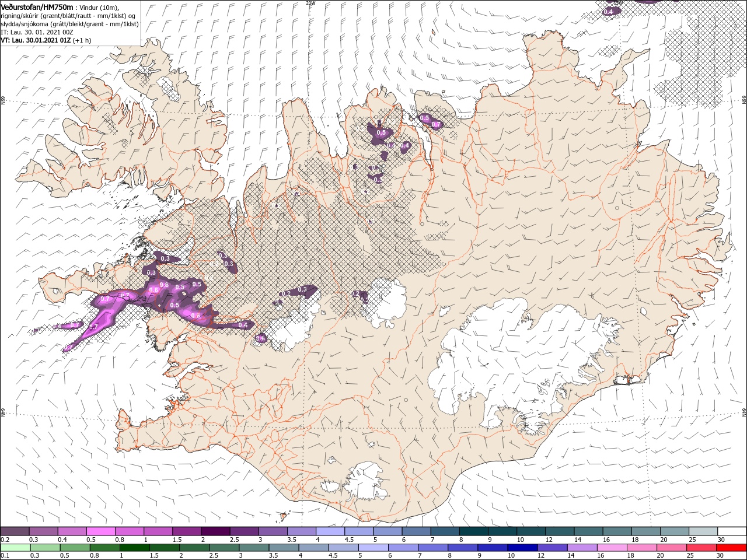This screenshot has height=560, width=747.
Task: Pick the light pink swatch at 16, lower legend
Action: coord(611,548)
